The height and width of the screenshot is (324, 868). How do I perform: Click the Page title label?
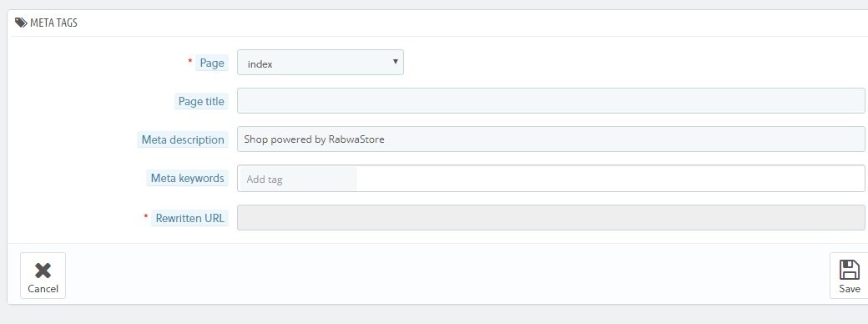coord(201,101)
